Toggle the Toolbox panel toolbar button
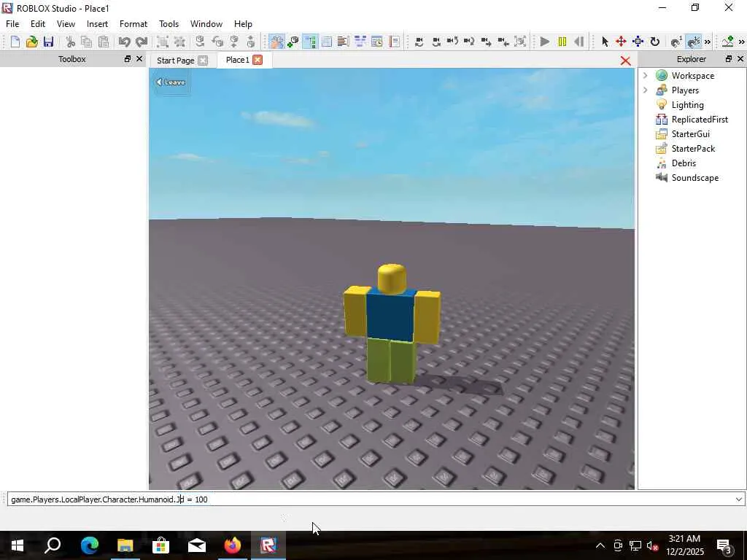Viewport: 747px width, 560px height. point(276,42)
